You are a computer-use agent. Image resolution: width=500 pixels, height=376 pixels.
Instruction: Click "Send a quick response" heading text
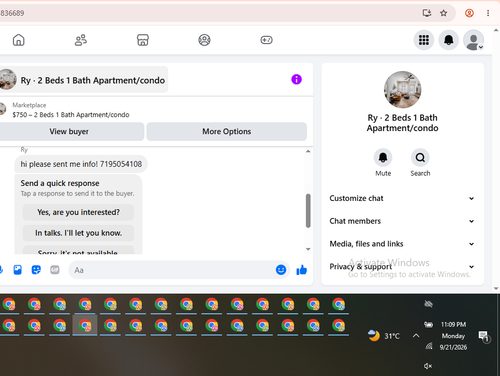(60, 183)
